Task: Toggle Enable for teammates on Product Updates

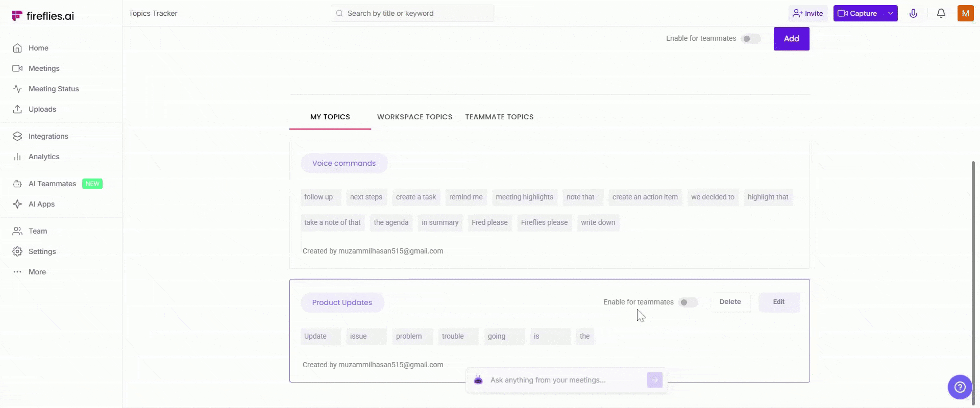Action: [x=688, y=302]
